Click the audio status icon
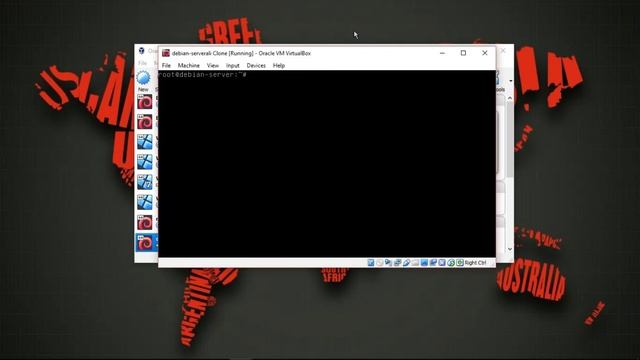This screenshot has height=360, width=640. [x=389, y=262]
